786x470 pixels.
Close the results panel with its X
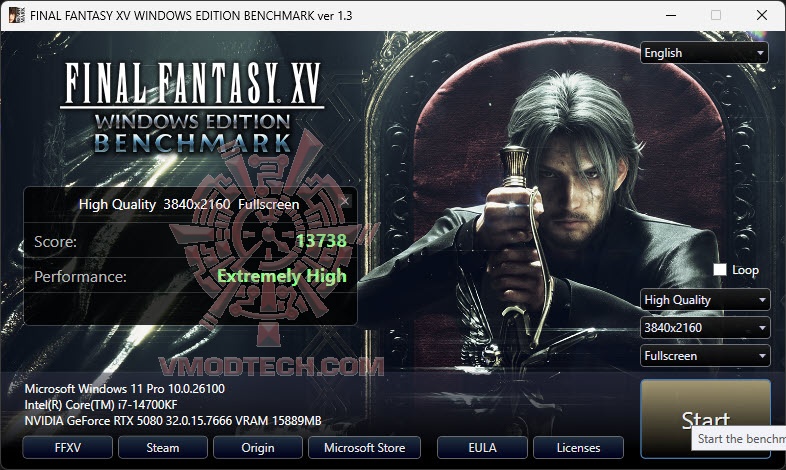coord(345,201)
